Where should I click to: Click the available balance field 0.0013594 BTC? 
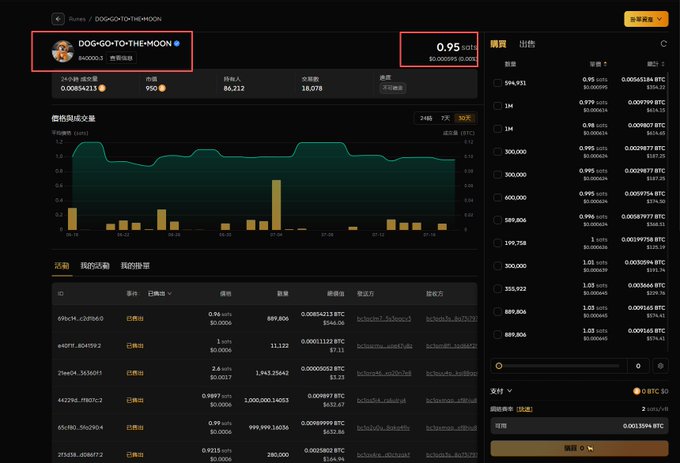[579, 426]
